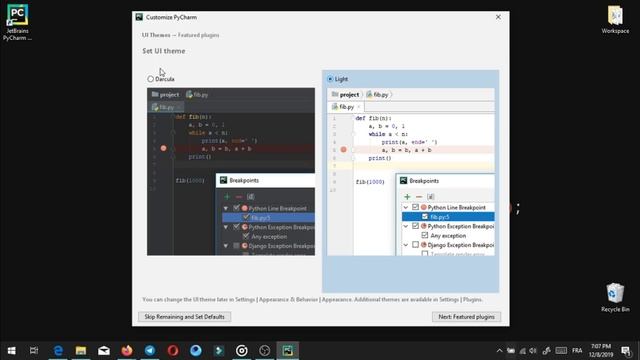Image resolution: width=640 pixels, height=360 pixels.
Task: Open network status in system tray
Action: coord(522,351)
